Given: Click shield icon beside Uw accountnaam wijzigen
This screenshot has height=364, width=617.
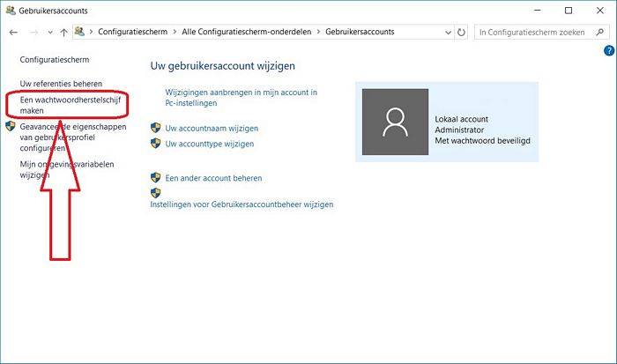Looking at the screenshot, I should click(x=156, y=129).
